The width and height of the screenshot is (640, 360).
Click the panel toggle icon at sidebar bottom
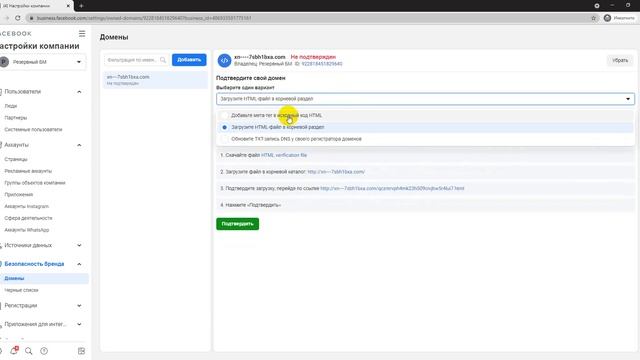tap(81, 351)
